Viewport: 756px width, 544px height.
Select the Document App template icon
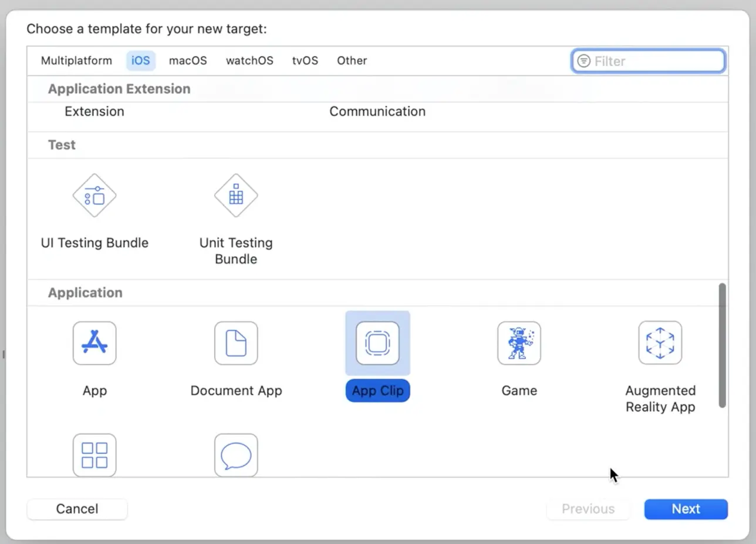click(236, 343)
